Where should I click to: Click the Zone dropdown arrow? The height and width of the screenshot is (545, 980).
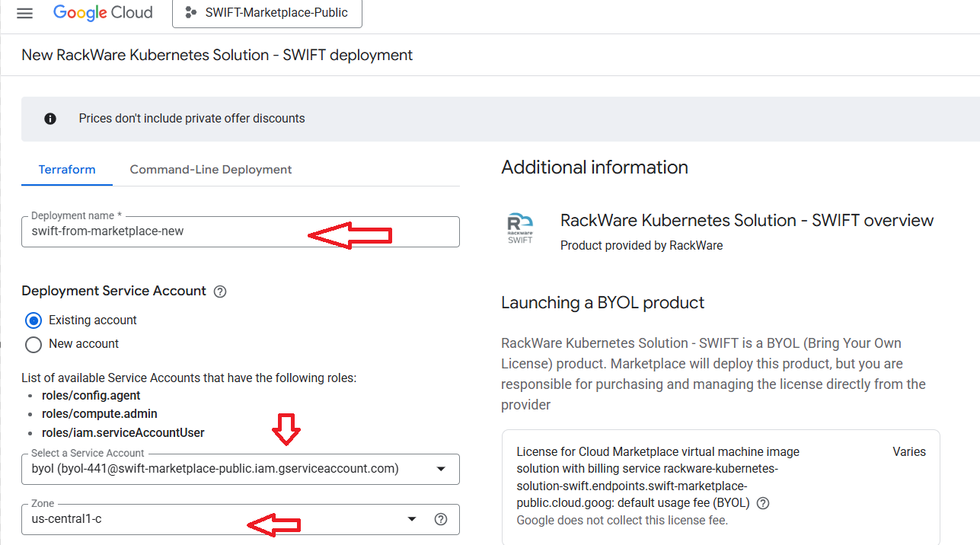point(412,519)
